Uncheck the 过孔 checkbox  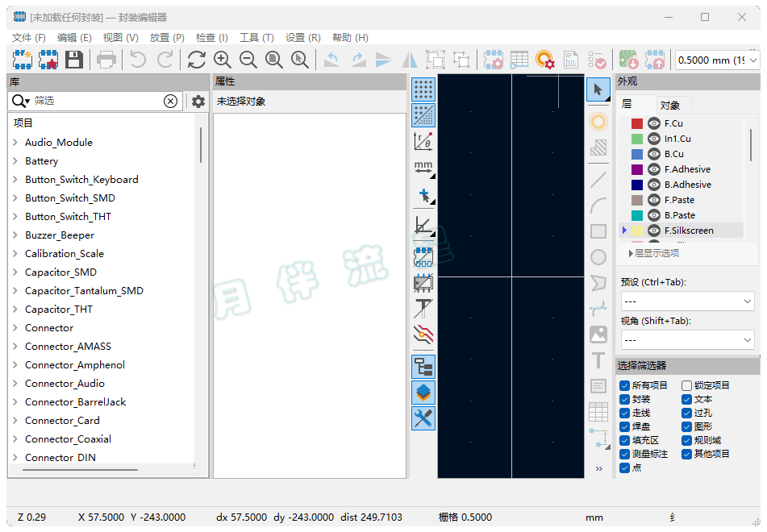point(687,413)
